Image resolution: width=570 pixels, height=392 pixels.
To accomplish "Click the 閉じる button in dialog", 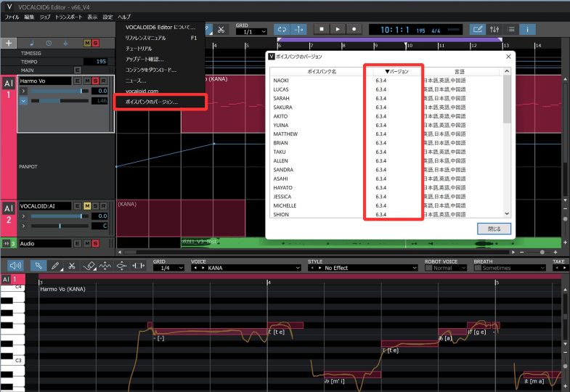I will tap(494, 229).
